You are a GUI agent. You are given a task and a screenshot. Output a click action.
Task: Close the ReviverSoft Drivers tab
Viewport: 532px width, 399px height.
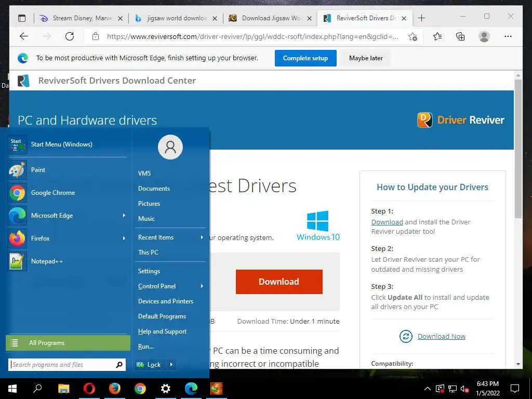pyautogui.click(x=404, y=18)
